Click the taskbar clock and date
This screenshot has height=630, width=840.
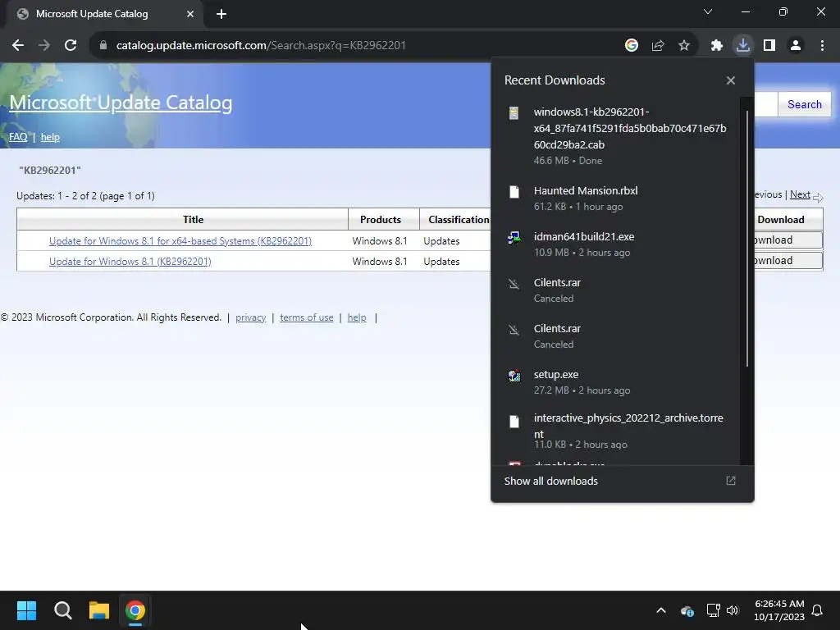[x=779, y=610]
